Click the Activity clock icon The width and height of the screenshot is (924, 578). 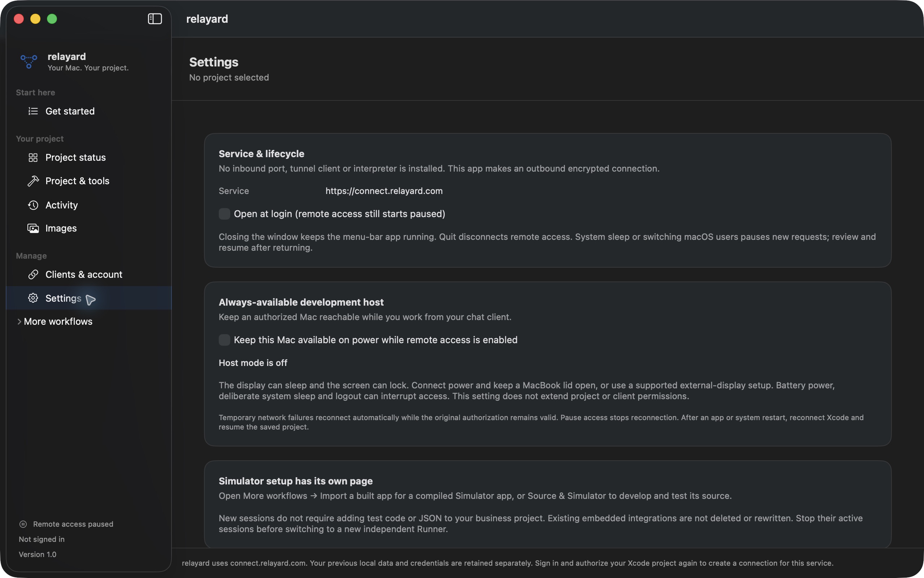pyautogui.click(x=33, y=205)
